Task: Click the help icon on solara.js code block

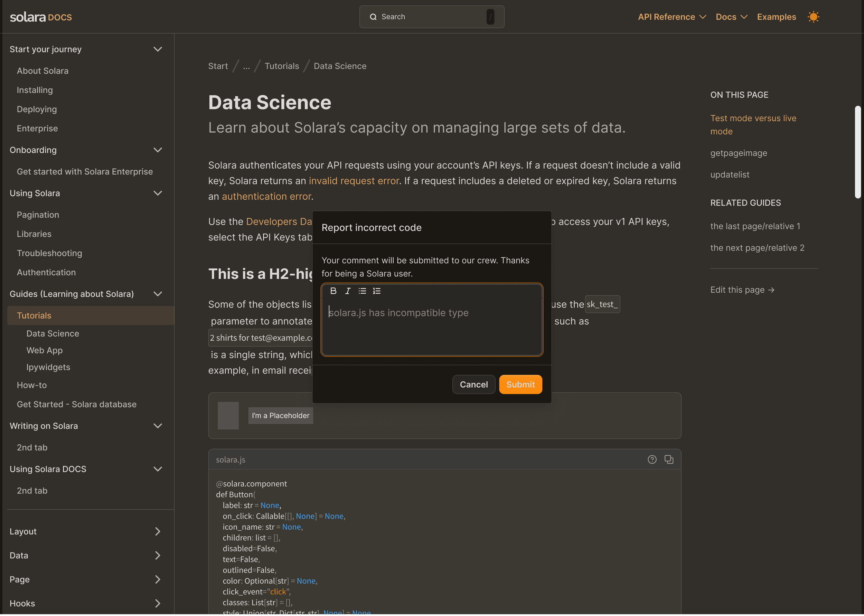Action: click(x=652, y=460)
